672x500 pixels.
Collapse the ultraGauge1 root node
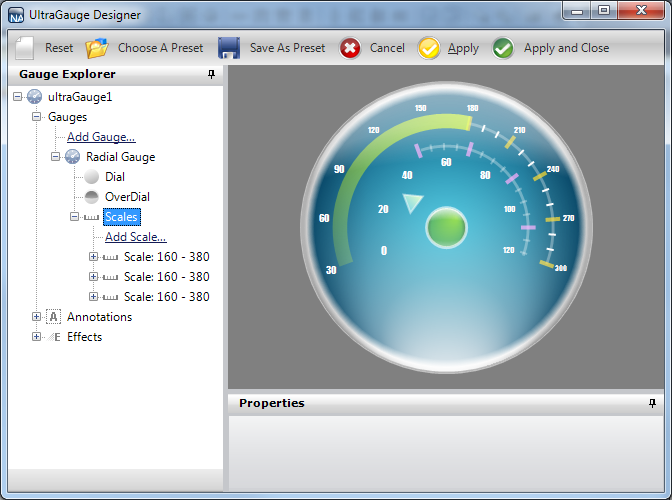point(18,96)
